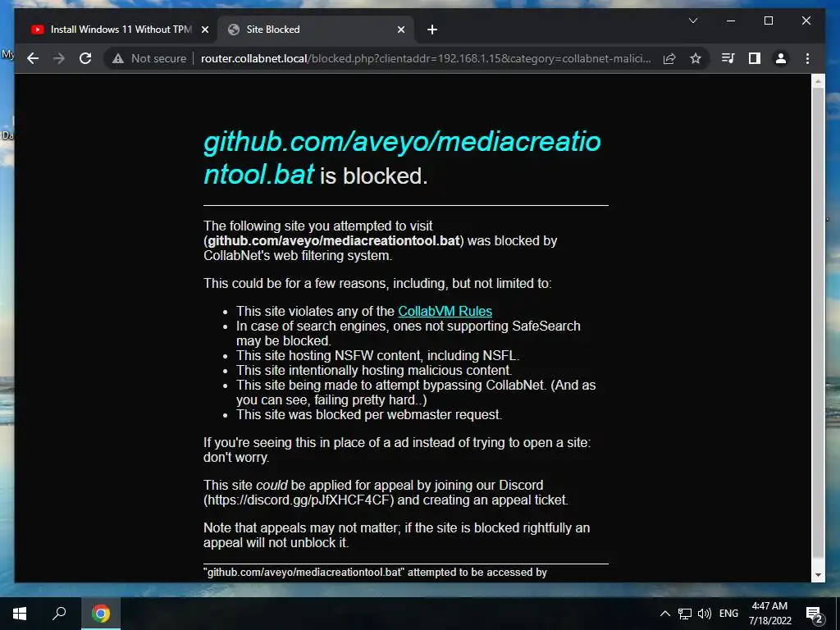Show hidden system tray icons
The width and height of the screenshot is (840, 630).
(x=664, y=614)
